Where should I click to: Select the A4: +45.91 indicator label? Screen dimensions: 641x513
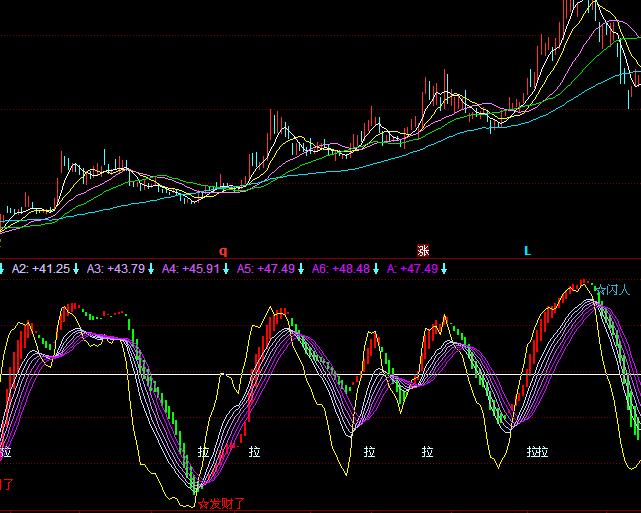(x=191, y=269)
